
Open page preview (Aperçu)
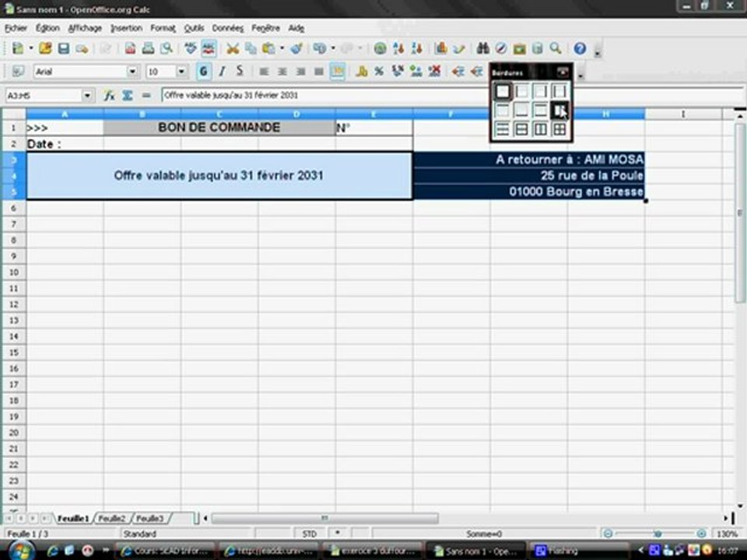coord(167,48)
